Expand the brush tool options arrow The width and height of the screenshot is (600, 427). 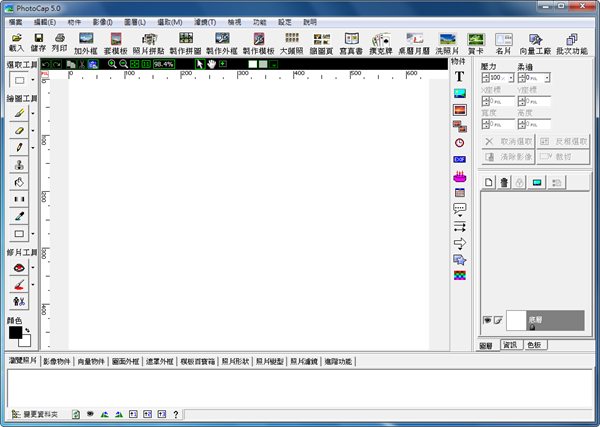(33, 114)
